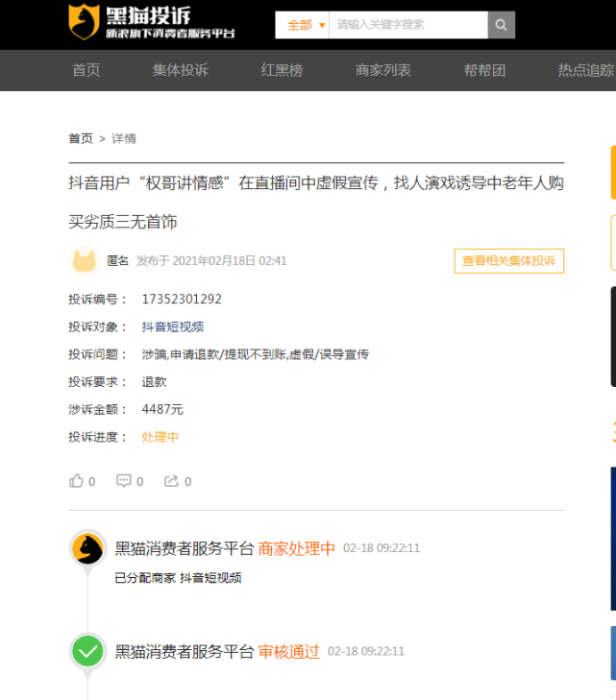
Task: Click the share arrow icon
Action: coord(171,481)
